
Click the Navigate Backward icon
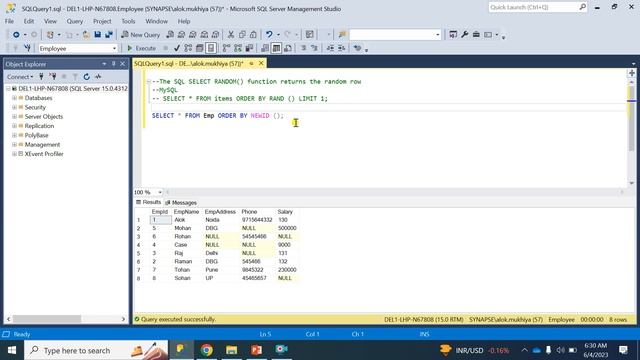tap(16, 35)
